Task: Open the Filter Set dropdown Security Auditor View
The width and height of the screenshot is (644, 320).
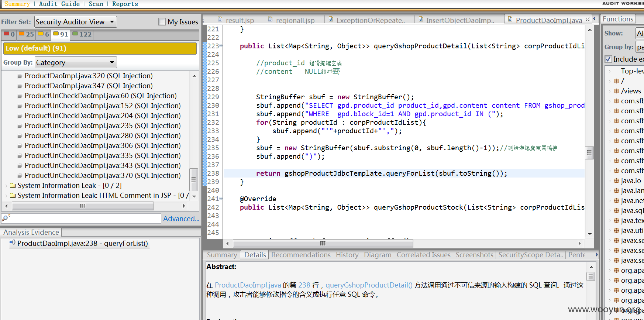Action: coord(76,22)
